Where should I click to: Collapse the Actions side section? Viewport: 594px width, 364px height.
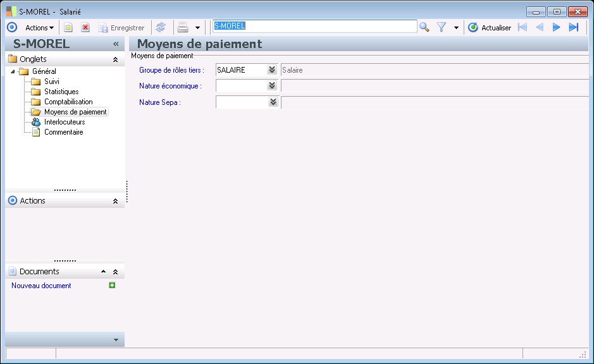point(116,201)
